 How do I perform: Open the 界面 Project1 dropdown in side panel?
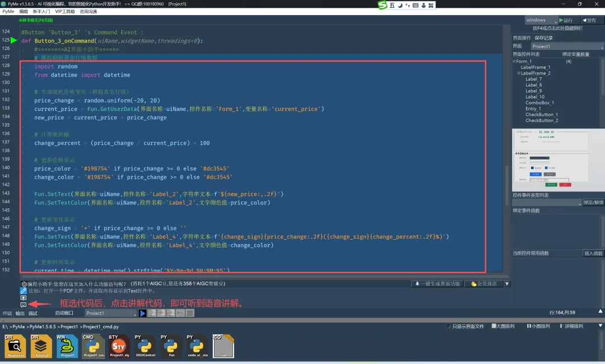567,46
